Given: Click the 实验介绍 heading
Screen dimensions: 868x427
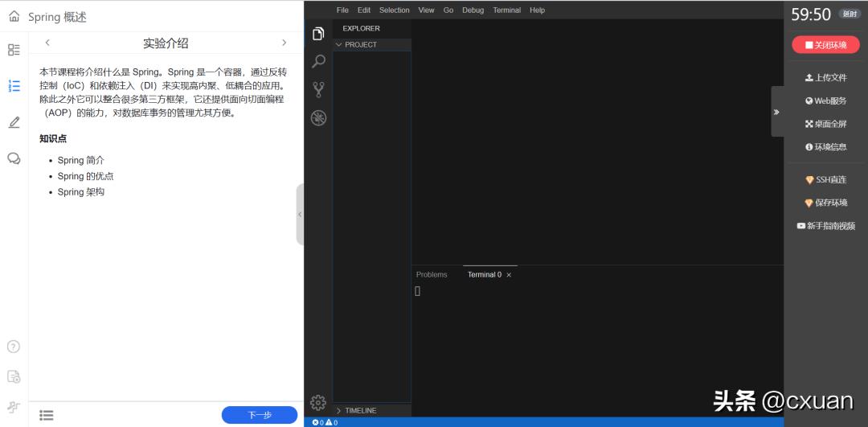Looking at the screenshot, I should coord(166,43).
